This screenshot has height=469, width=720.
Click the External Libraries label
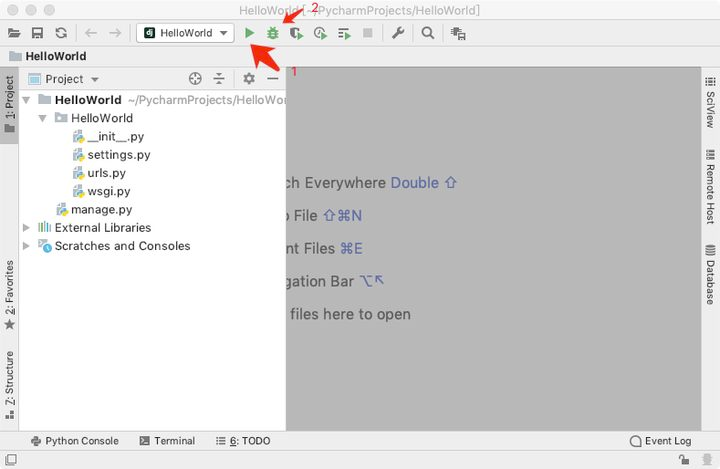coord(103,227)
